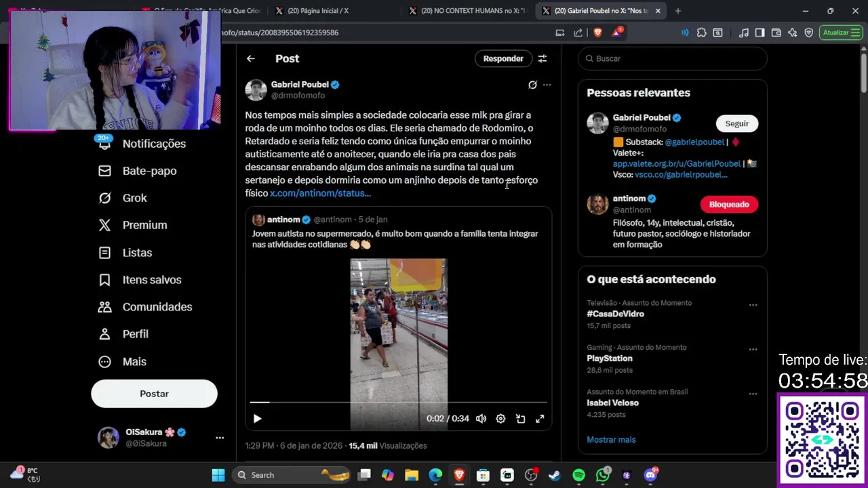The height and width of the screenshot is (488, 868).
Task: Open Leo AI sparkle icon
Action: point(792,33)
